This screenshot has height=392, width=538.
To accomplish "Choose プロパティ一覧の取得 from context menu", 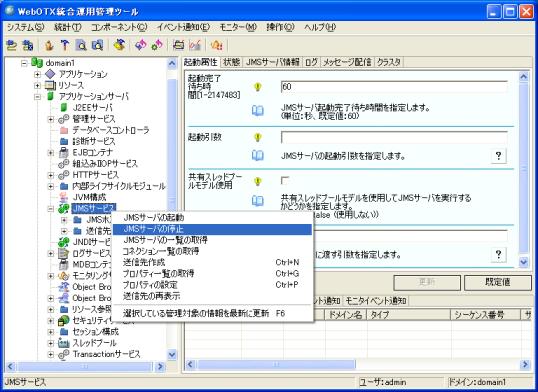I will (212, 273).
